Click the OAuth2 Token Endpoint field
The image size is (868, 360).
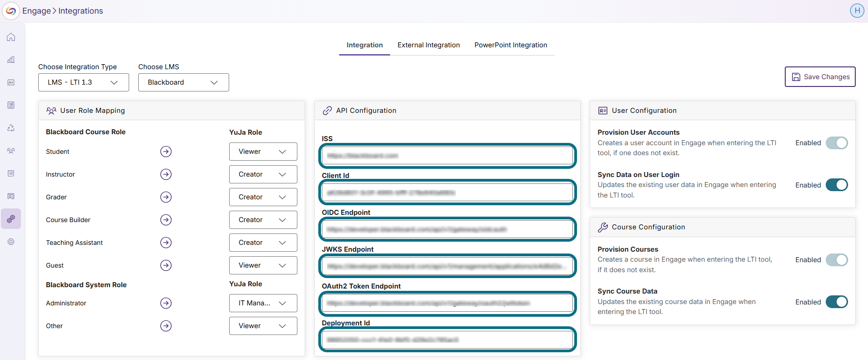point(447,303)
